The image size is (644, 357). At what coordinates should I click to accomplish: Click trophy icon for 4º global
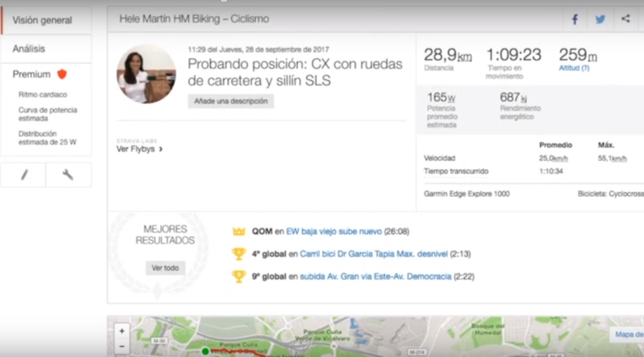[x=238, y=254]
